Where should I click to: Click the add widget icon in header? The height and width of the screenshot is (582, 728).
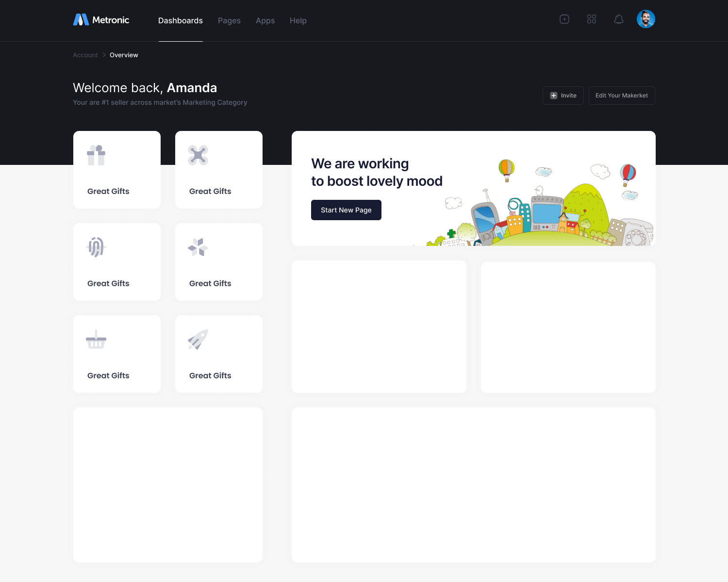point(564,19)
